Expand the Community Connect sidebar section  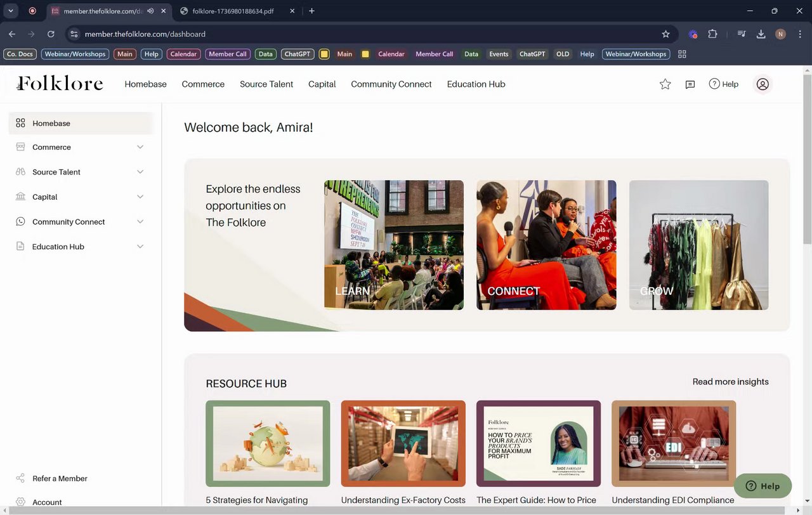click(140, 221)
